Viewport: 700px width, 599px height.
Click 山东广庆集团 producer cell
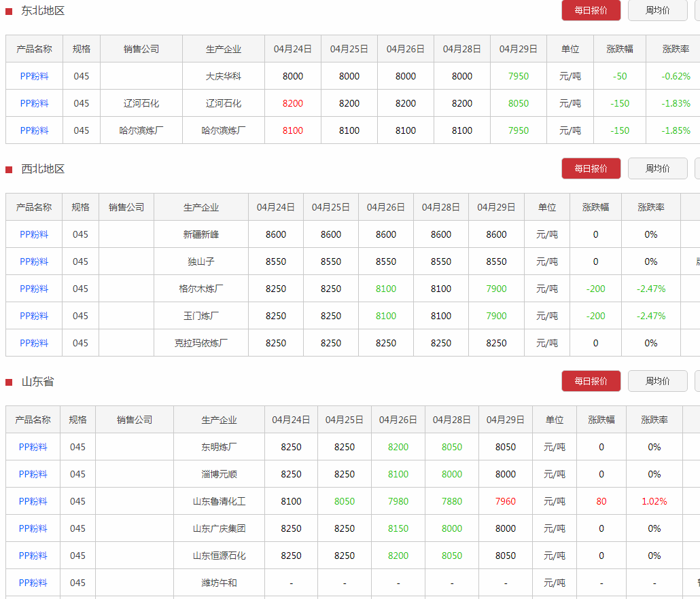(219, 529)
